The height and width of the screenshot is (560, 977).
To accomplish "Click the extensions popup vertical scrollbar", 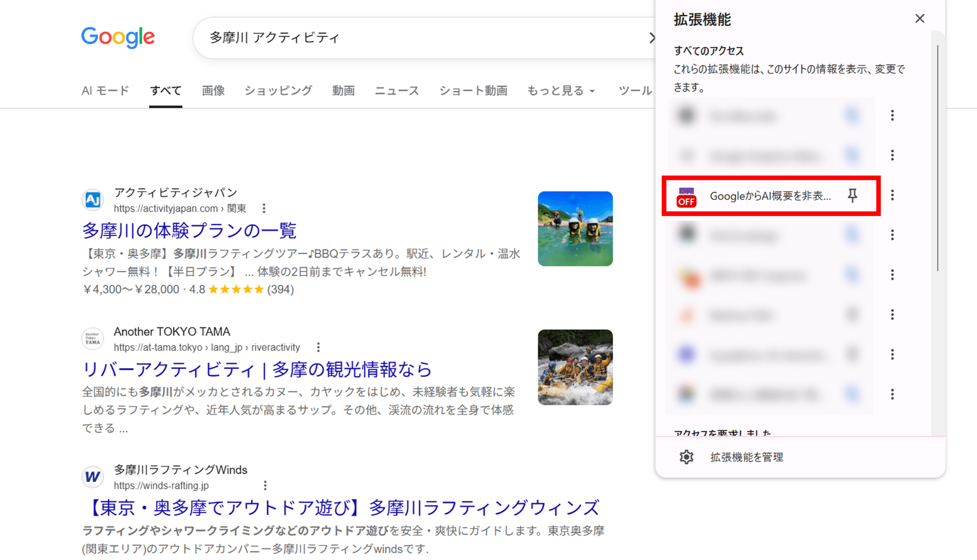I will coord(937,158).
